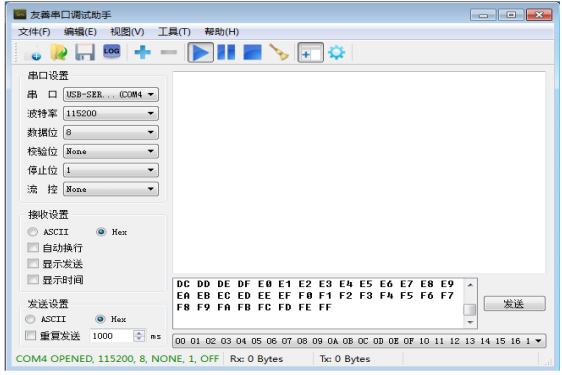The width and height of the screenshot is (562, 375).
Task: Click the interval spinner arrows
Action: point(139,336)
